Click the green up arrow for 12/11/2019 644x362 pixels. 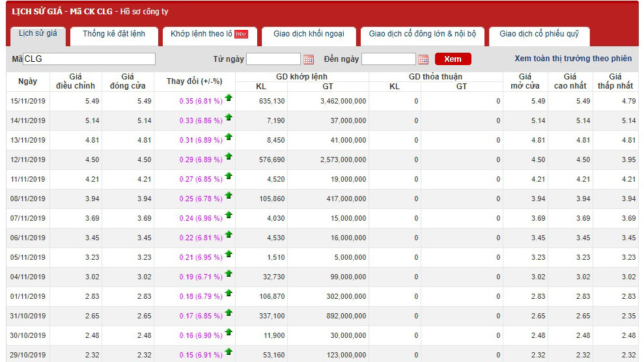click(x=229, y=158)
